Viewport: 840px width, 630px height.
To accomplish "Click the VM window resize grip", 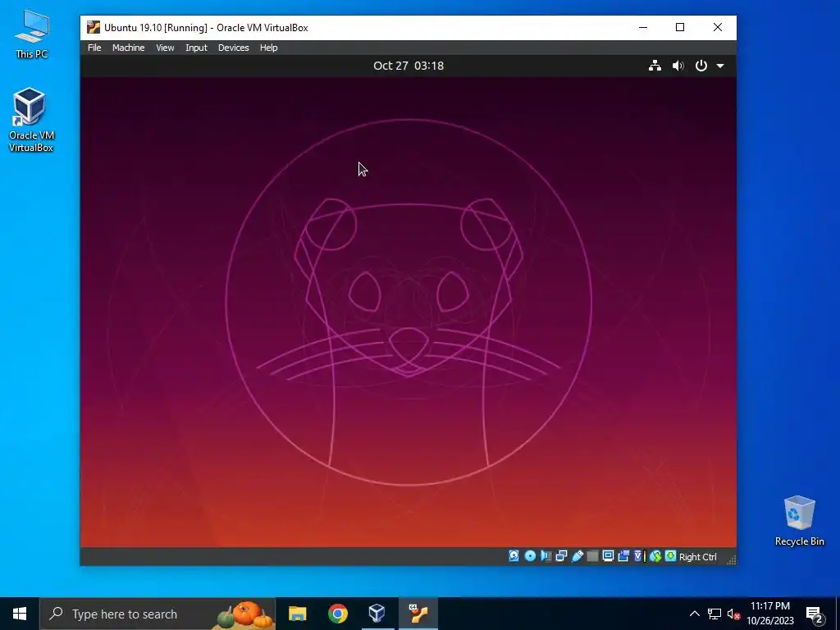I will coord(731,559).
